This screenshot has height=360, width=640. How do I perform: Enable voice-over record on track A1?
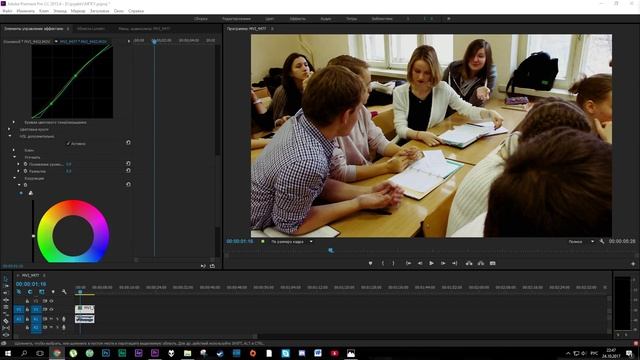[x=64, y=319]
